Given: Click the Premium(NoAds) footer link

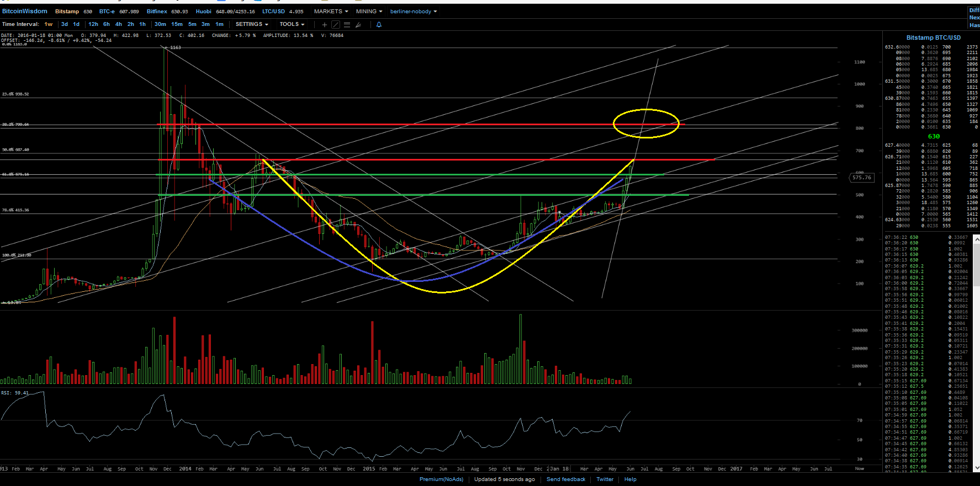Looking at the screenshot, I should coord(441,479).
